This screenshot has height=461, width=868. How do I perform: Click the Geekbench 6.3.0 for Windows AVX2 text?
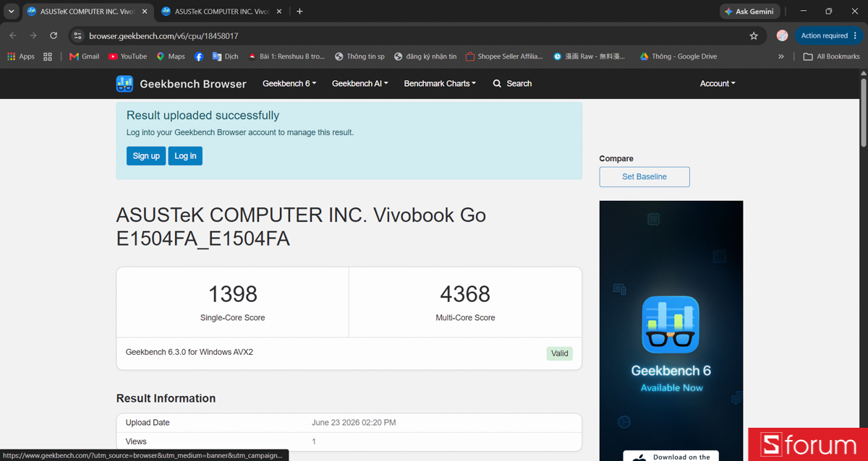tap(190, 353)
